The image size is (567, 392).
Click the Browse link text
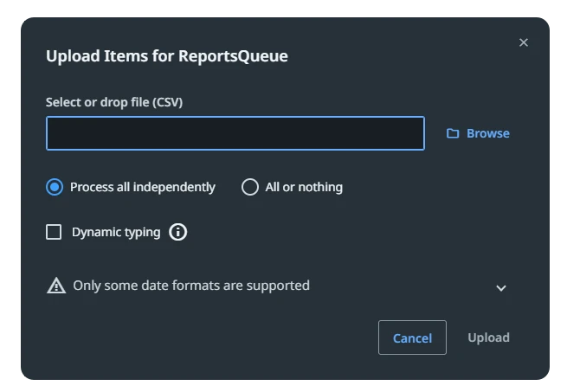pos(488,133)
